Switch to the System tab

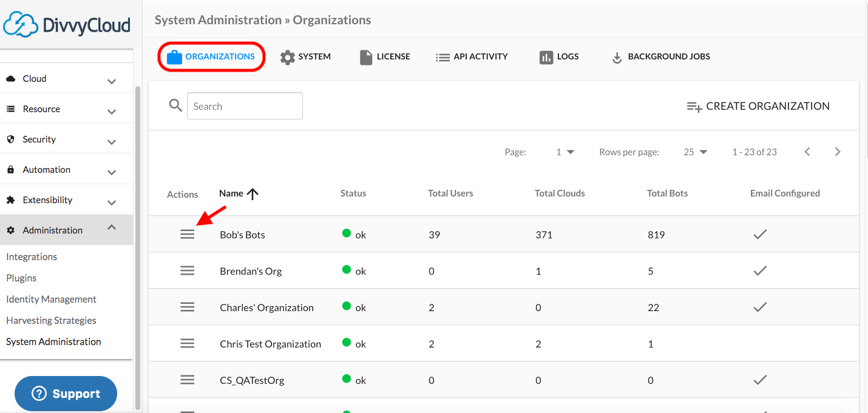click(305, 57)
